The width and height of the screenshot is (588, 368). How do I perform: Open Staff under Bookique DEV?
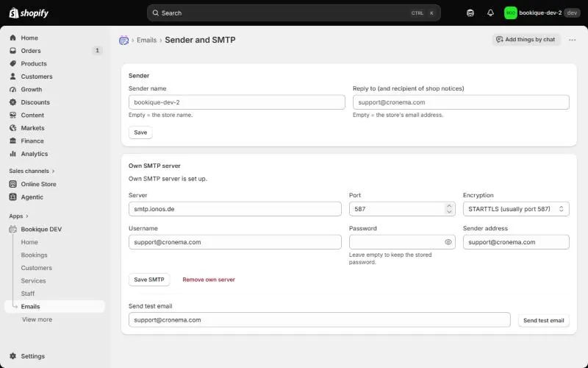pyautogui.click(x=28, y=294)
